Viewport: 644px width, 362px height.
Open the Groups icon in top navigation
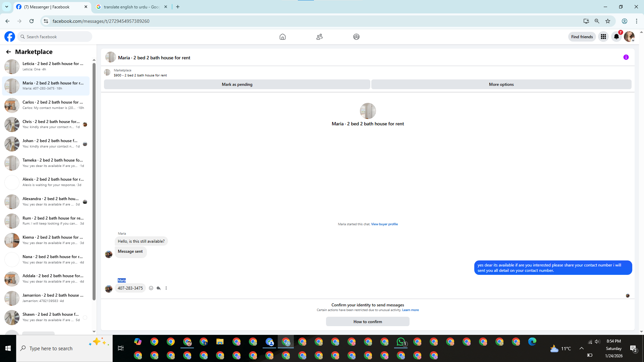coord(356,37)
